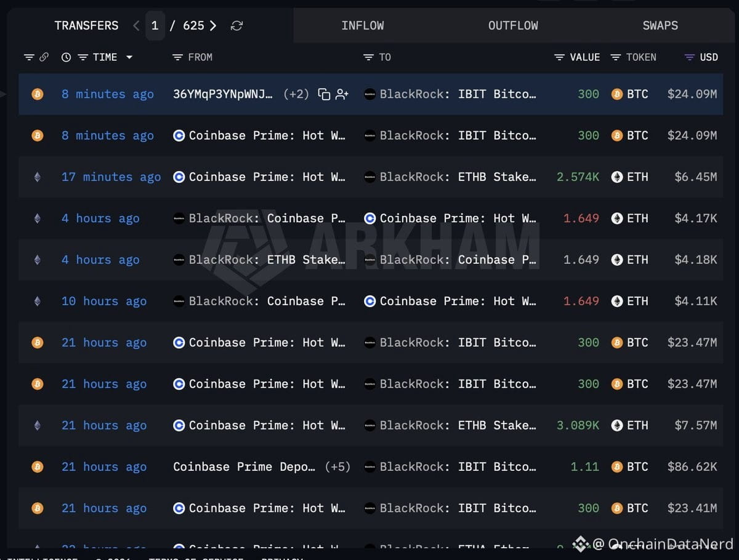Click link icon in table header
Image resolution: width=739 pixels, height=560 pixels.
44,57
